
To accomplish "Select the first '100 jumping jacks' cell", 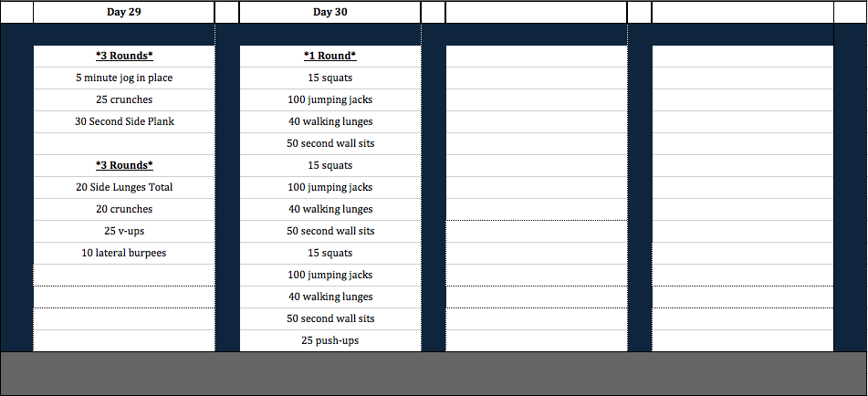I will (x=329, y=100).
